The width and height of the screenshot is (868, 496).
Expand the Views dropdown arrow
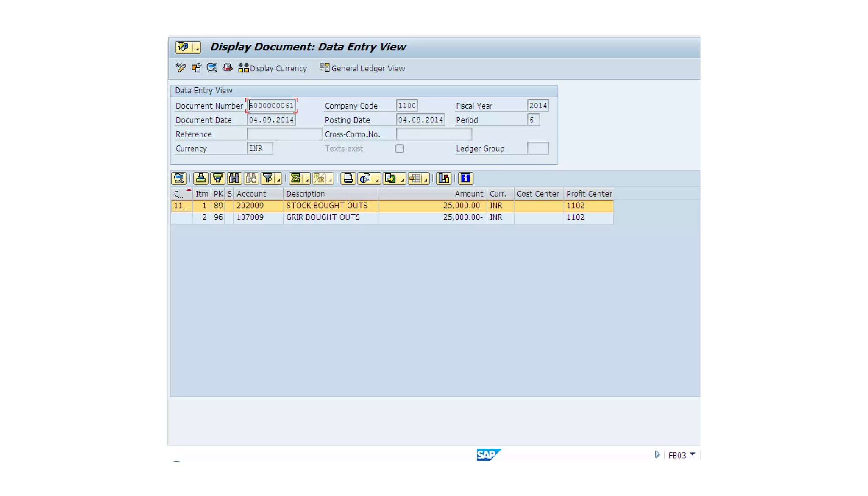[x=377, y=178]
